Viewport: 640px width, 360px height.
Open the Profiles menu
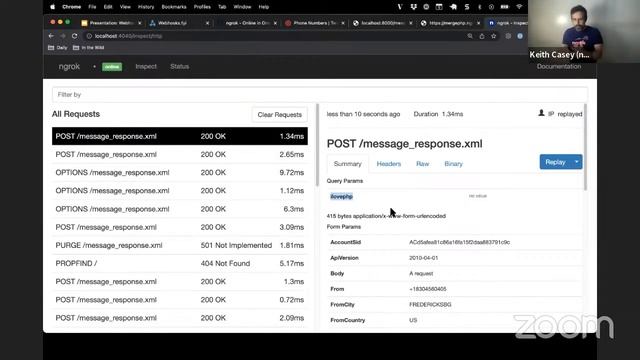click(202, 7)
